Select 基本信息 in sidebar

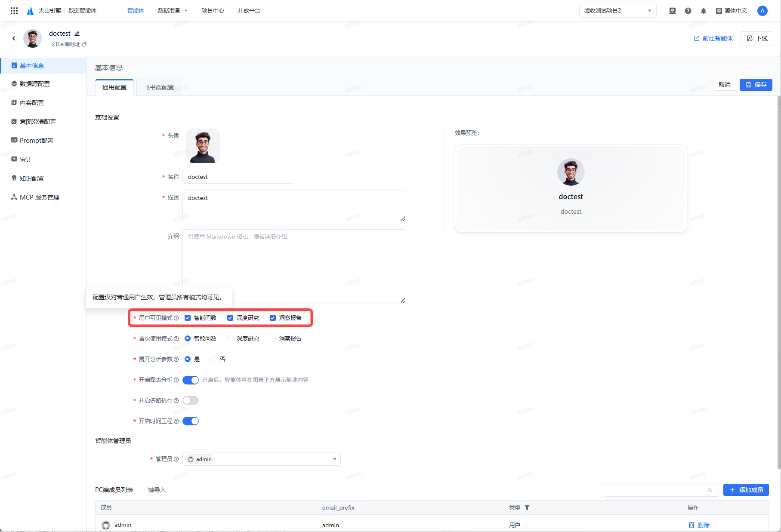click(x=43, y=66)
